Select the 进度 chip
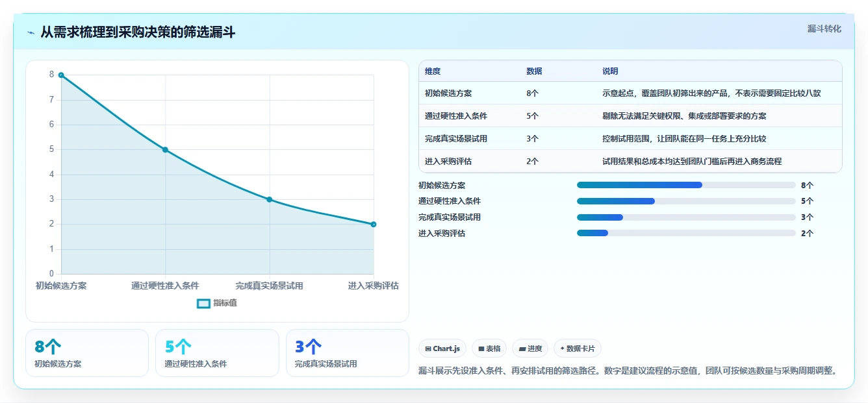Screen dimensions: 868x403 (530, 348)
